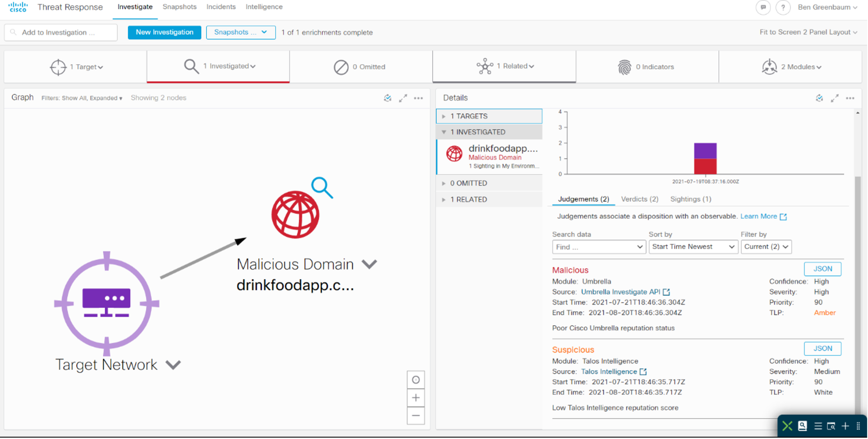Open Sort by Start Time Newest dropdown

point(693,247)
